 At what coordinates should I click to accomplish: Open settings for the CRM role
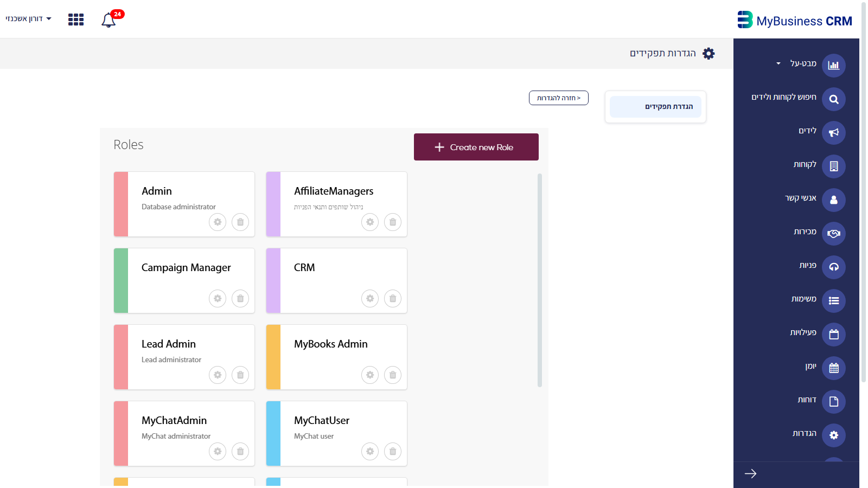click(x=370, y=298)
